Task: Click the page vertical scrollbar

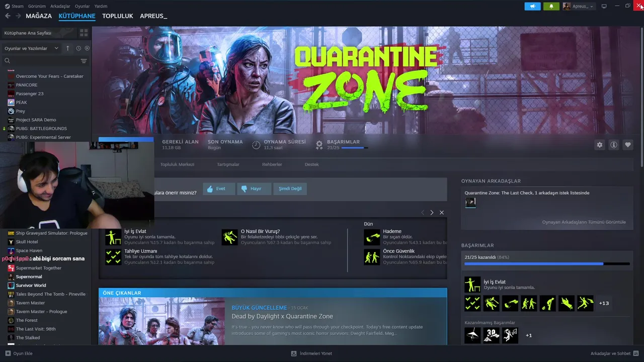Action: (x=641, y=98)
